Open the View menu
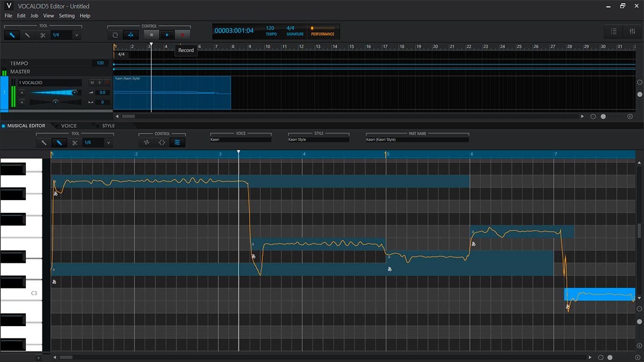 (x=48, y=16)
